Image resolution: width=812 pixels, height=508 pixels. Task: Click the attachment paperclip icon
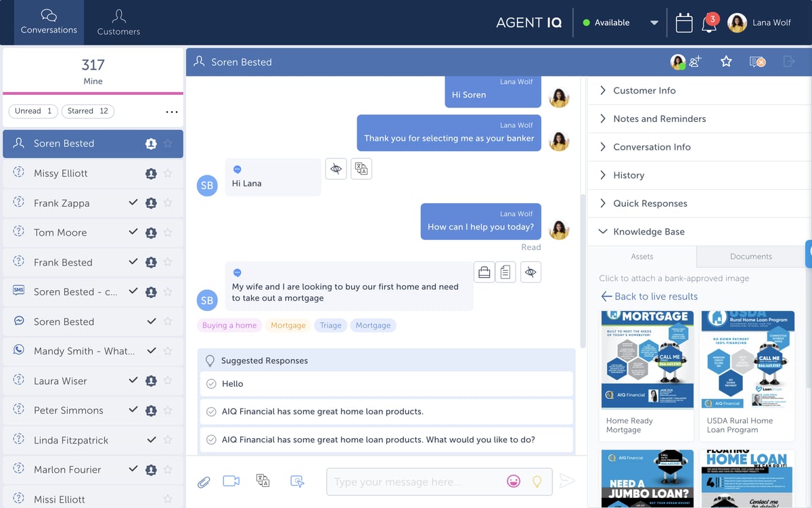click(204, 481)
